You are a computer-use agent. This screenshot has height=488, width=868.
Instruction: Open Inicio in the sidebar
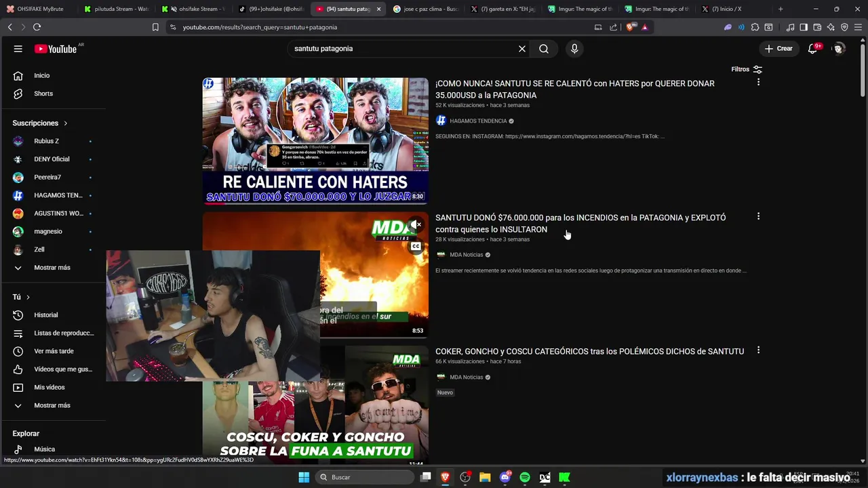pos(53,75)
